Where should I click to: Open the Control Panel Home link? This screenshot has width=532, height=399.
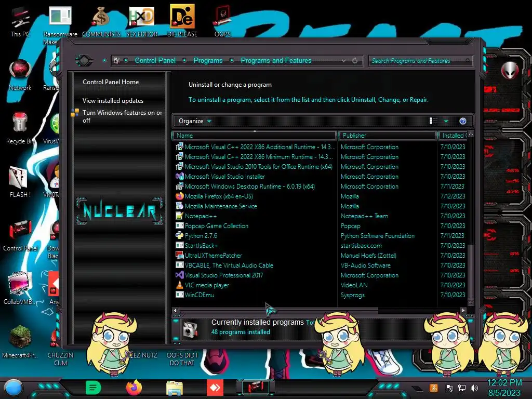click(x=111, y=82)
